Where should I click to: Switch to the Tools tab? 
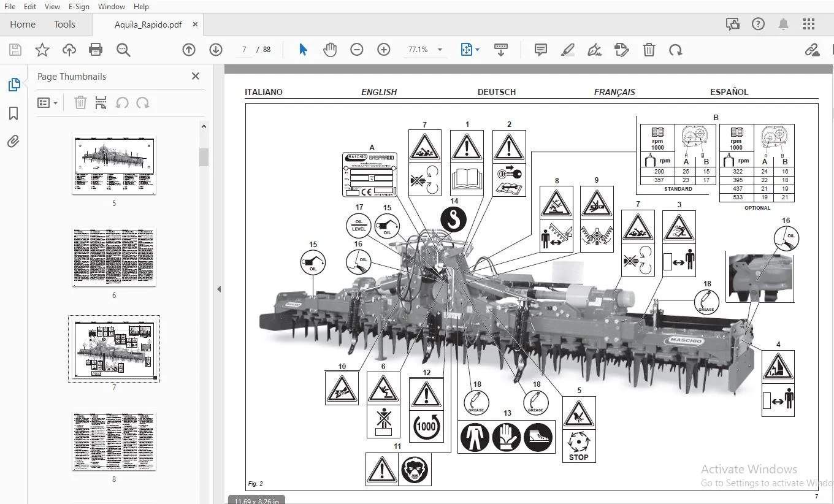pyautogui.click(x=64, y=25)
